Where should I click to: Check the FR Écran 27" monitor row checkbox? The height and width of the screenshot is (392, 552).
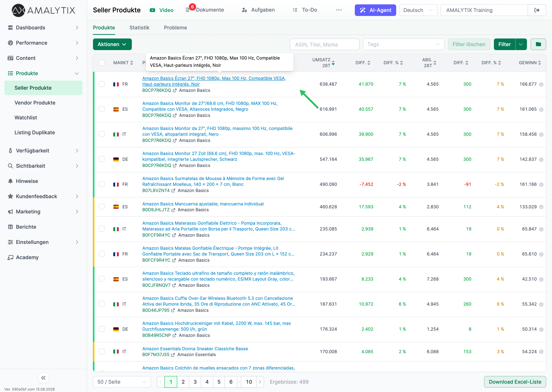[x=102, y=84]
